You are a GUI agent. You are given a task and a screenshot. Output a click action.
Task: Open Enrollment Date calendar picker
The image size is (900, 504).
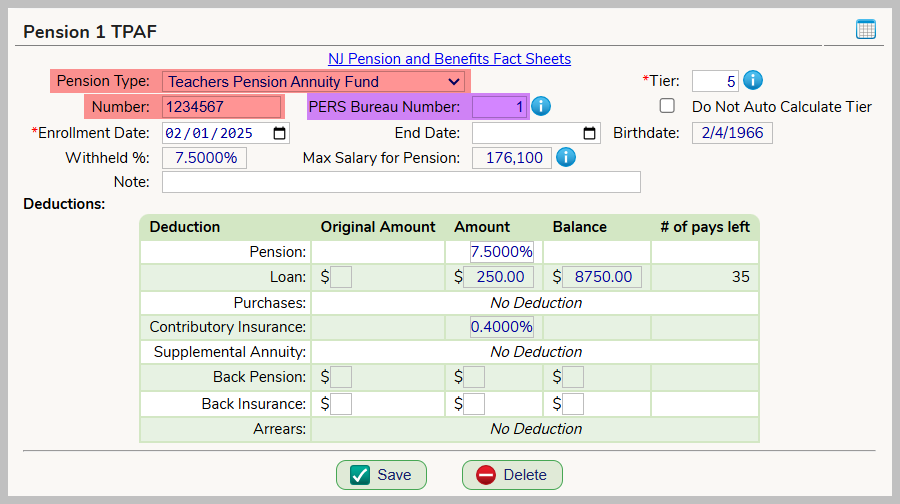click(x=280, y=133)
